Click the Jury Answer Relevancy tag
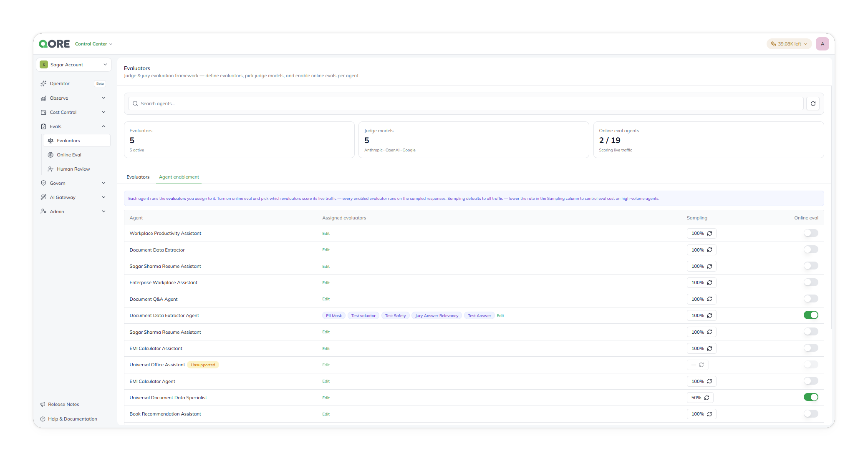This screenshot has height=461, width=868. coord(437,316)
